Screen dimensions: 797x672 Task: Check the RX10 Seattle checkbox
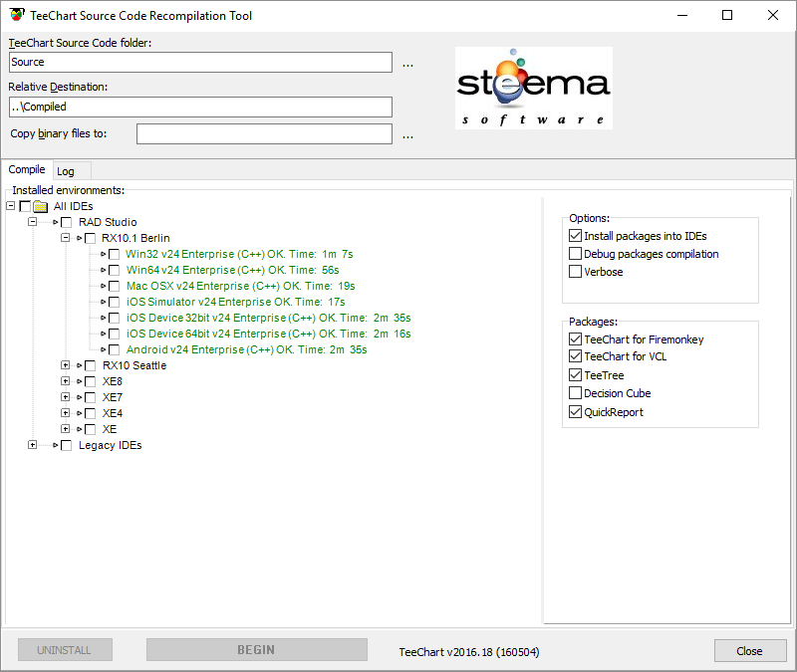pyautogui.click(x=90, y=365)
